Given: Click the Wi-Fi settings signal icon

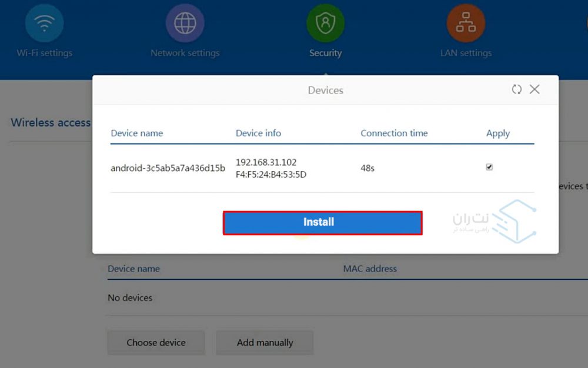Looking at the screenshot, I should point(44,23).
